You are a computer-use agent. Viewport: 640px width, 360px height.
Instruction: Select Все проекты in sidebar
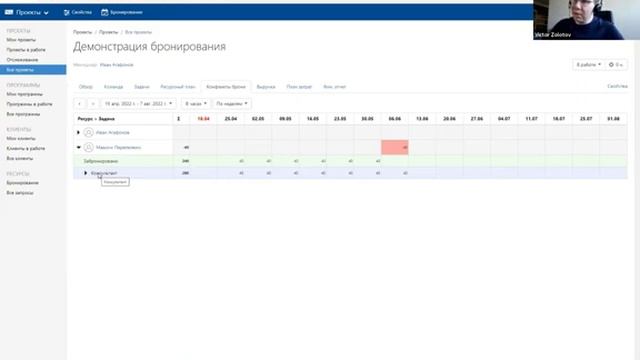tap(33, 70)
